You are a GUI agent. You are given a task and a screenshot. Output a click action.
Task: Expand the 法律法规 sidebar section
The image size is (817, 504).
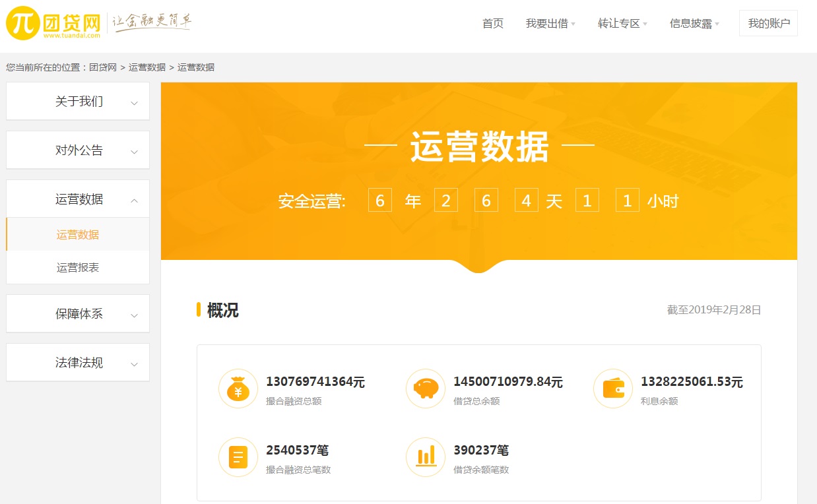(x=77, y=362)
